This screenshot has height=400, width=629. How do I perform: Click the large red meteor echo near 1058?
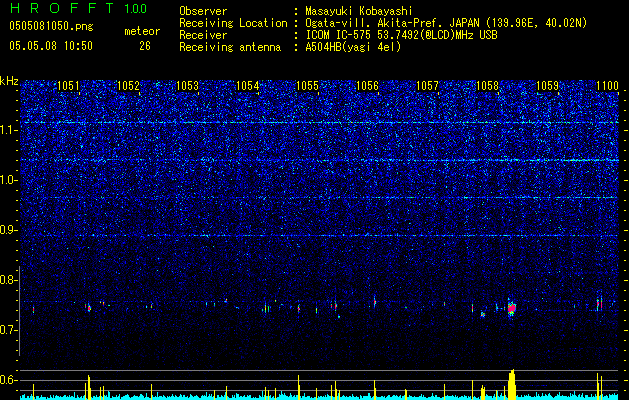(511, 308)
